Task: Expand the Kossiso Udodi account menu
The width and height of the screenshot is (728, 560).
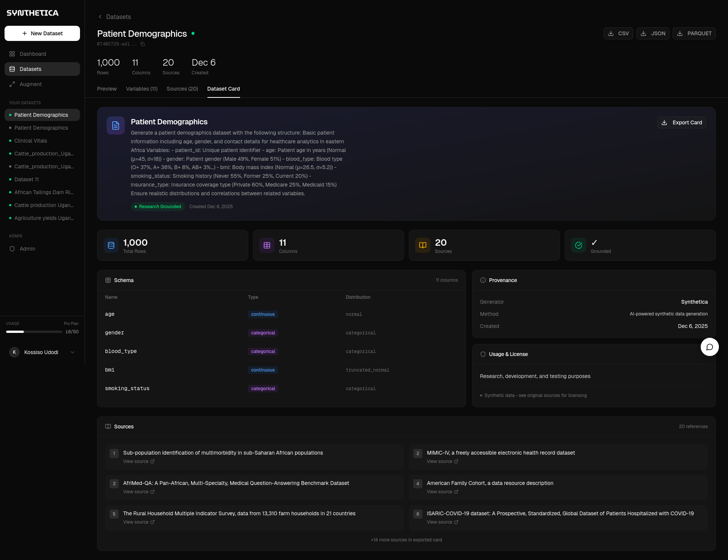Action: click(x=72, y=352)
